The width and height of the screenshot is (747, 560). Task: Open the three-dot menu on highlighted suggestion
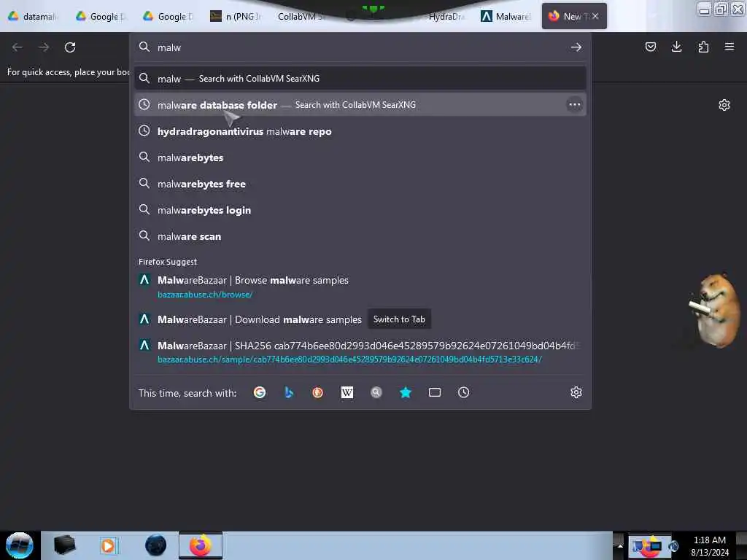575,105
